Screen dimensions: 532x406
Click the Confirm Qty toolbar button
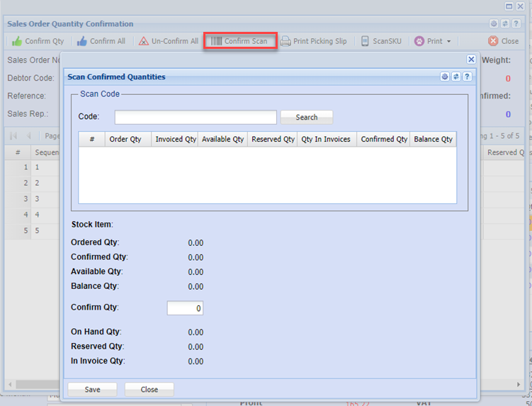pos(38,41)
